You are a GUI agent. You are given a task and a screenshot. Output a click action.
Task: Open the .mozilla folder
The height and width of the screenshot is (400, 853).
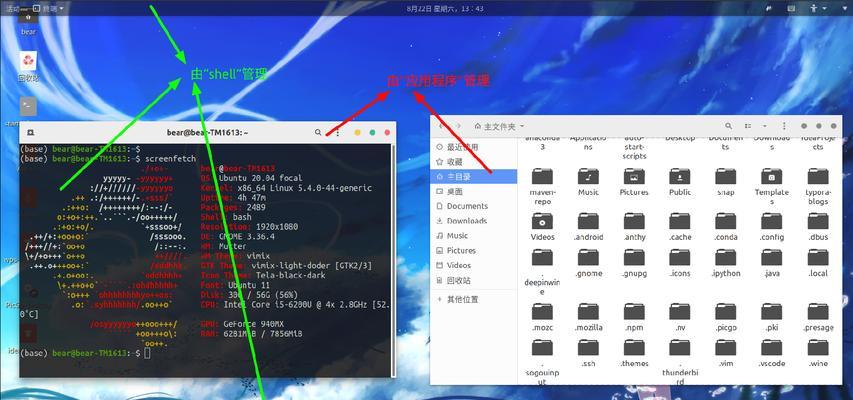(x=588, y=317)
